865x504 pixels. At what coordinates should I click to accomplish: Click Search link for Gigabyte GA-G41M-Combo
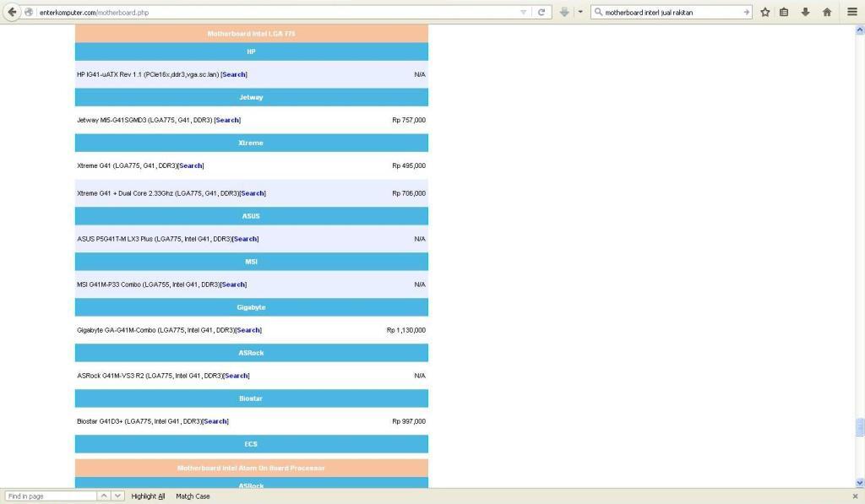click(248, 330)
